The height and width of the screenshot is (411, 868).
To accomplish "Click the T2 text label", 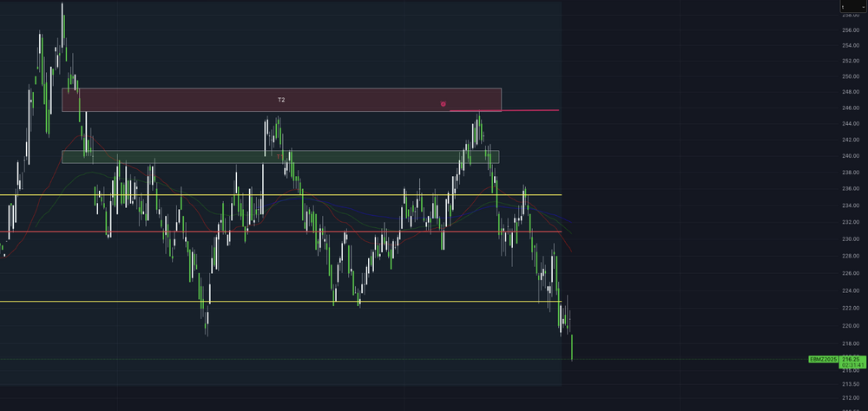I will point(281,100).
